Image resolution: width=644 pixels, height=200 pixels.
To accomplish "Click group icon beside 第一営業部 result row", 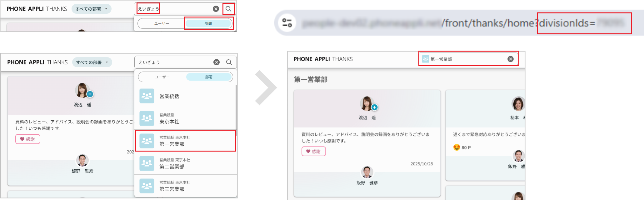I will tap(147, 141).
